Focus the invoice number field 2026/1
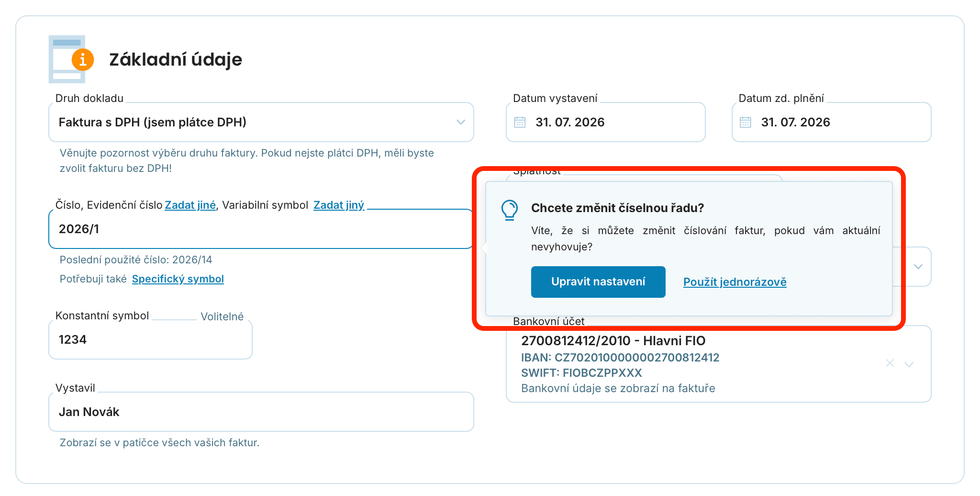This screenshot has width=980, height=496. point(261,229)
